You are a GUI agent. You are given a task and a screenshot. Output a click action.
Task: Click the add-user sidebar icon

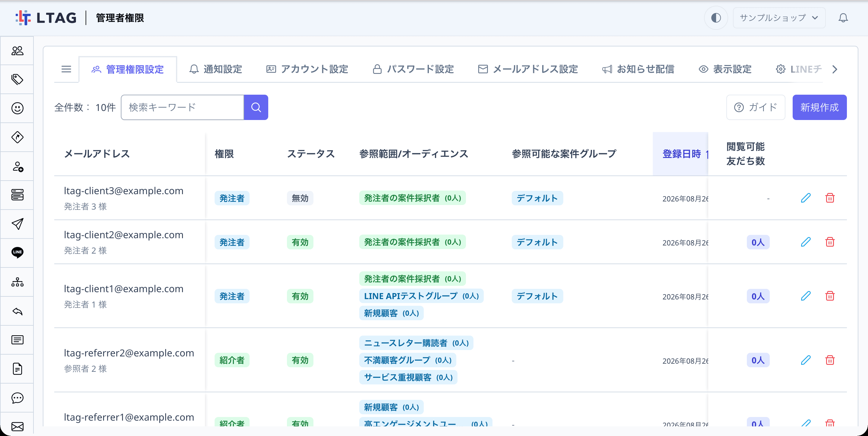click(x=17, y=166)
